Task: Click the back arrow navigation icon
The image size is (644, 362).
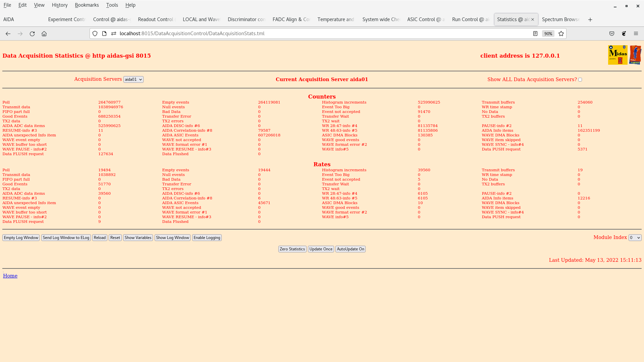Action: 8,34
